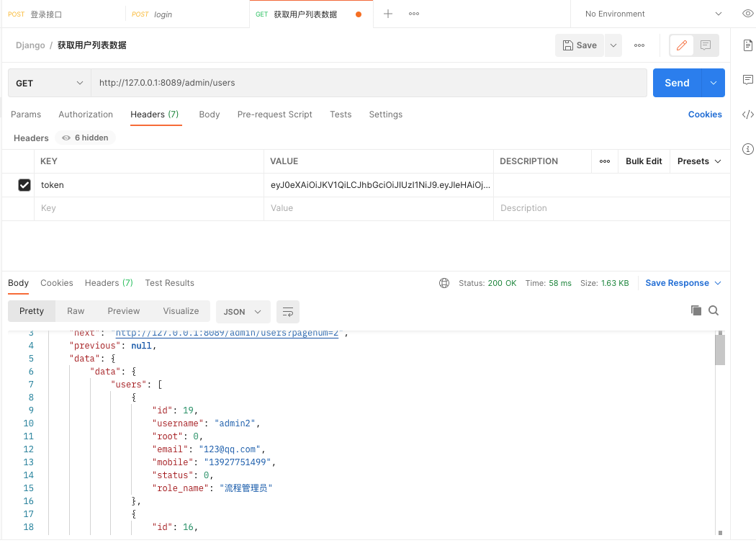Click the request URL input field

pos(369,83)
